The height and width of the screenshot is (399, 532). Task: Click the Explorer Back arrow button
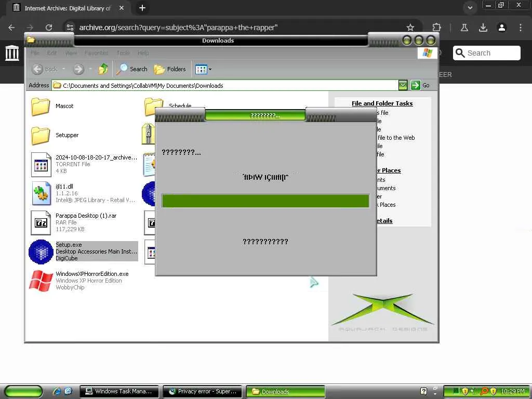click(x=37, y=69)
